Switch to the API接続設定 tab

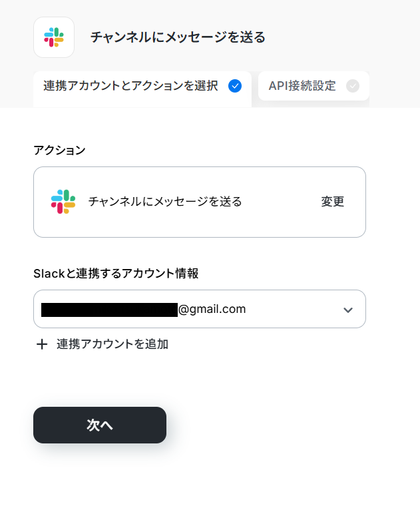click(x=314, y=86)
